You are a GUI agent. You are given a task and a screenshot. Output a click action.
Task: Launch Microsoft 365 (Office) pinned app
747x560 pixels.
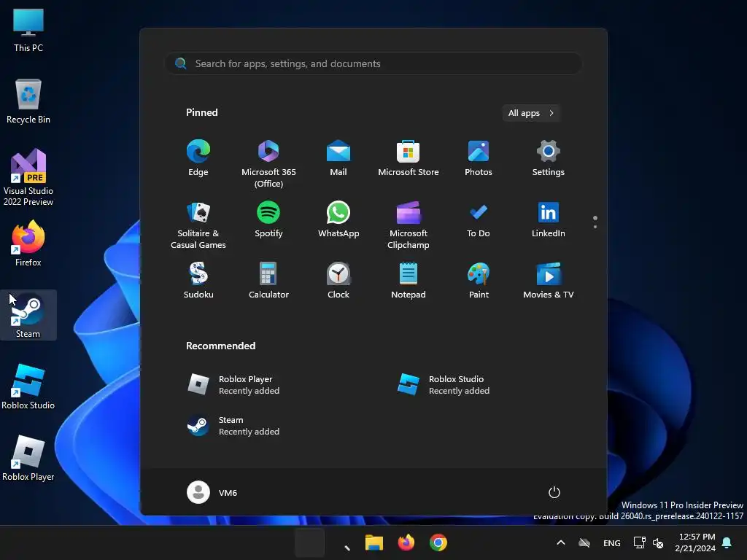(x=268, y=163)
